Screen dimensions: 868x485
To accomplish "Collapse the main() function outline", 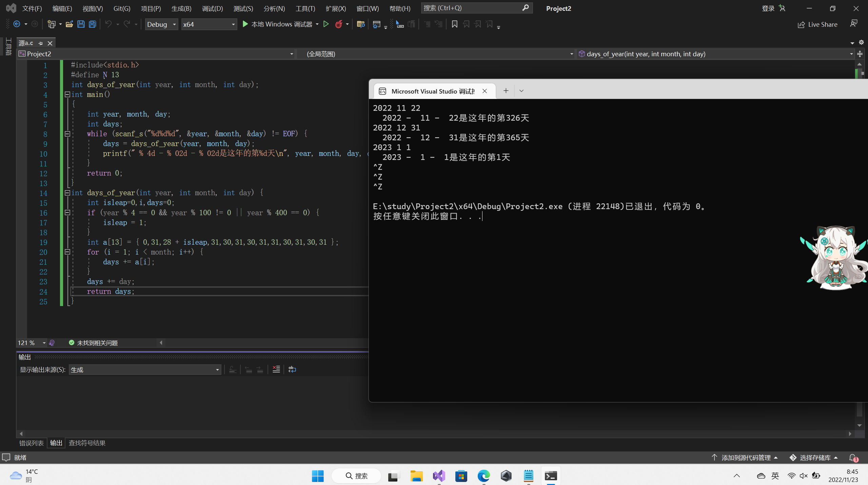I will pos(67,95).
